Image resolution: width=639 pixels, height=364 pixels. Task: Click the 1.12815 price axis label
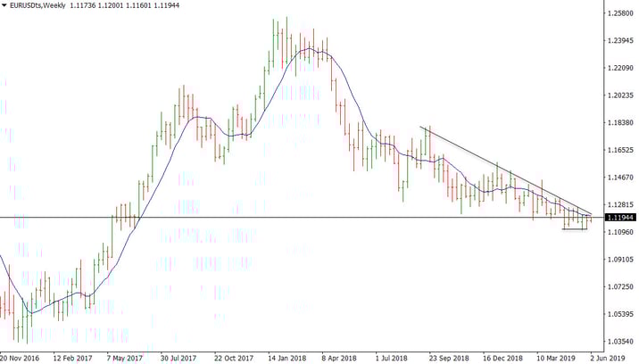pos(620,204)
